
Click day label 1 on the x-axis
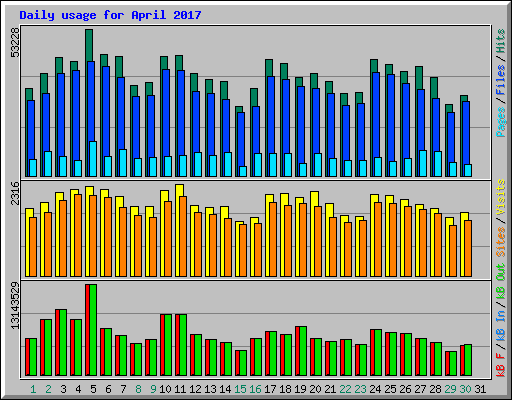(33, 389)
